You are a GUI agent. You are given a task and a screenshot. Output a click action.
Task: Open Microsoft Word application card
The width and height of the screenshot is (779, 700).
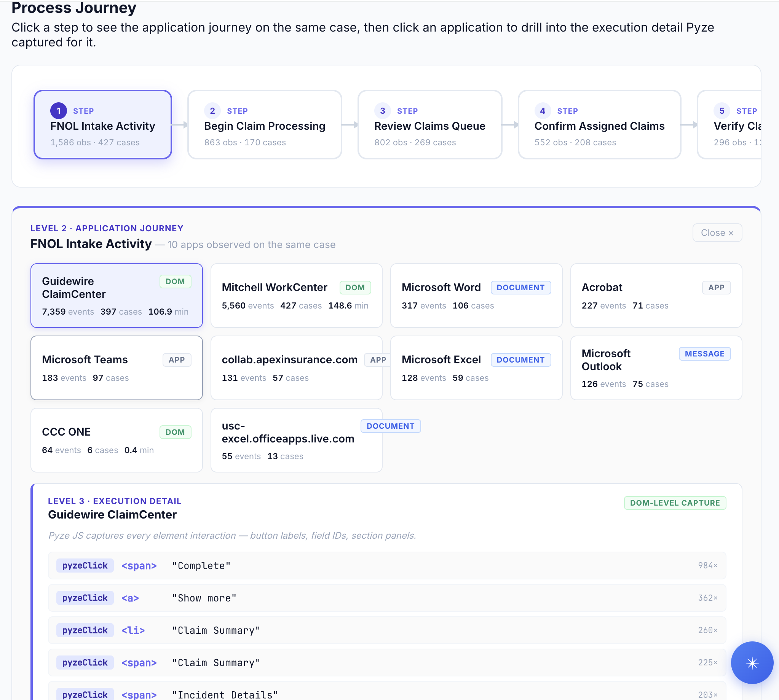click(476, 295)
